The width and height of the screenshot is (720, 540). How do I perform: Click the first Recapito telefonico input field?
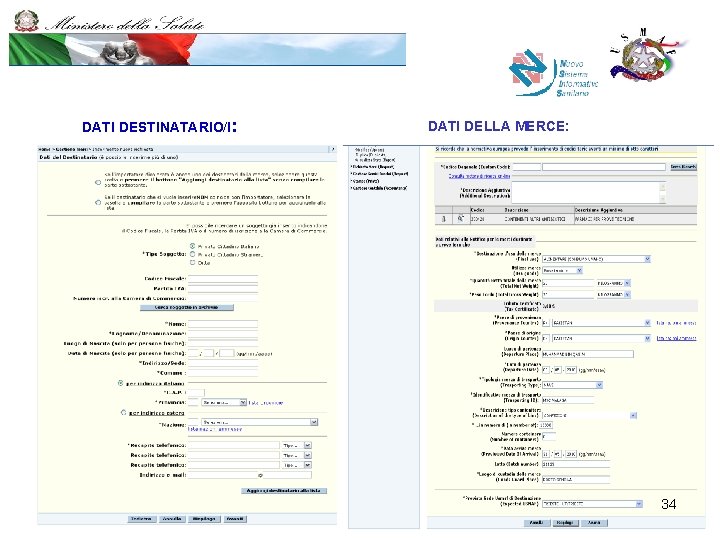click(x=234, y=445)
